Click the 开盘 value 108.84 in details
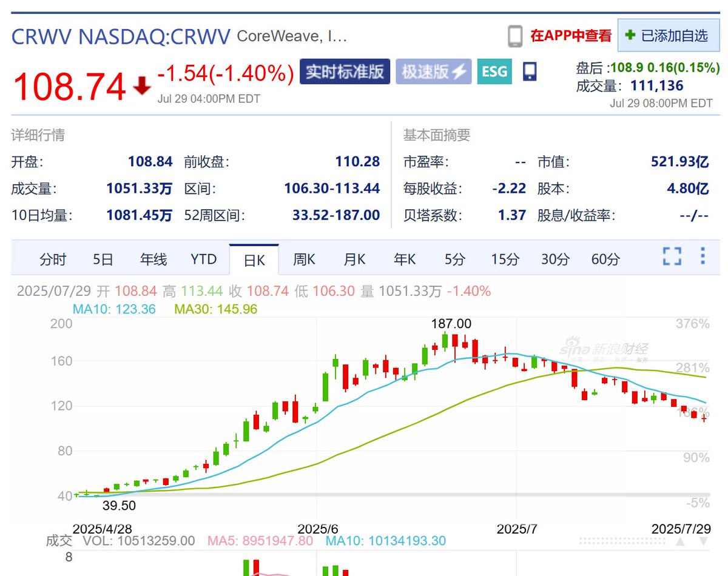Image resolution: width=728 pixels, height=576 pixels. [150, 162]
